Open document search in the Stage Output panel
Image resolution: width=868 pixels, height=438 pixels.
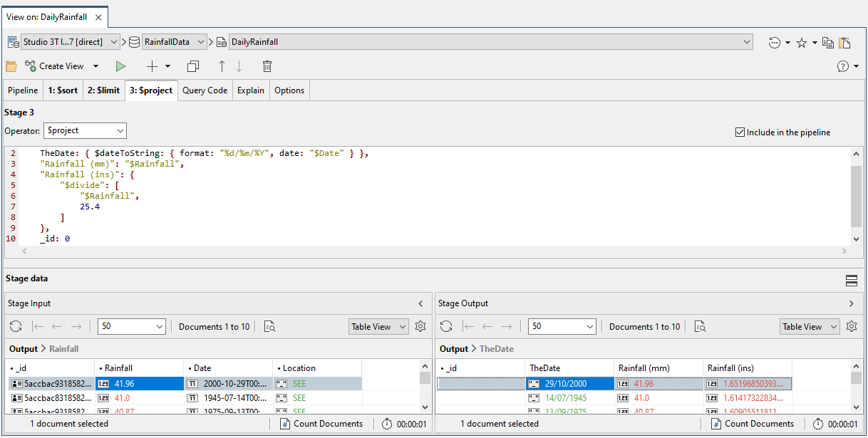[699, 326]
